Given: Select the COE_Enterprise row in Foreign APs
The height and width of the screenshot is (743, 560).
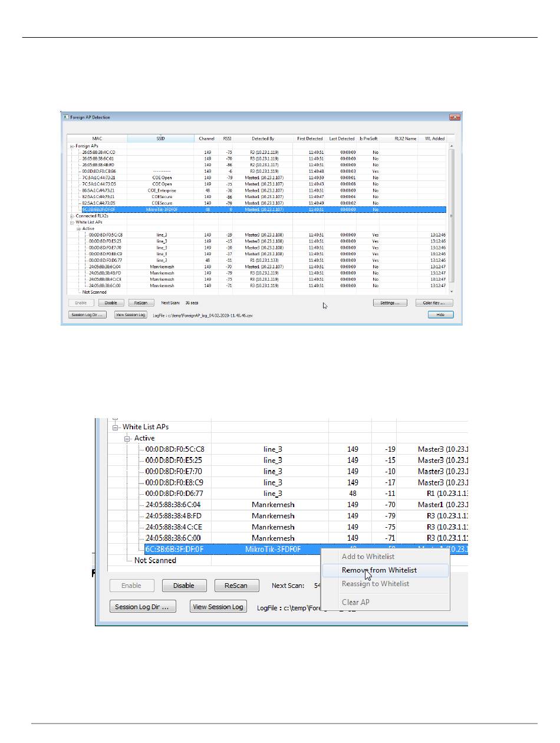Looking at the screenshot, I should pos(161,190).
